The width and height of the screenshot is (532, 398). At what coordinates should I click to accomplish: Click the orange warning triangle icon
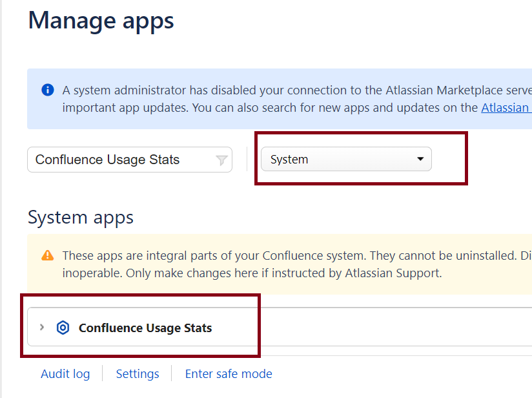pos(47,256)
